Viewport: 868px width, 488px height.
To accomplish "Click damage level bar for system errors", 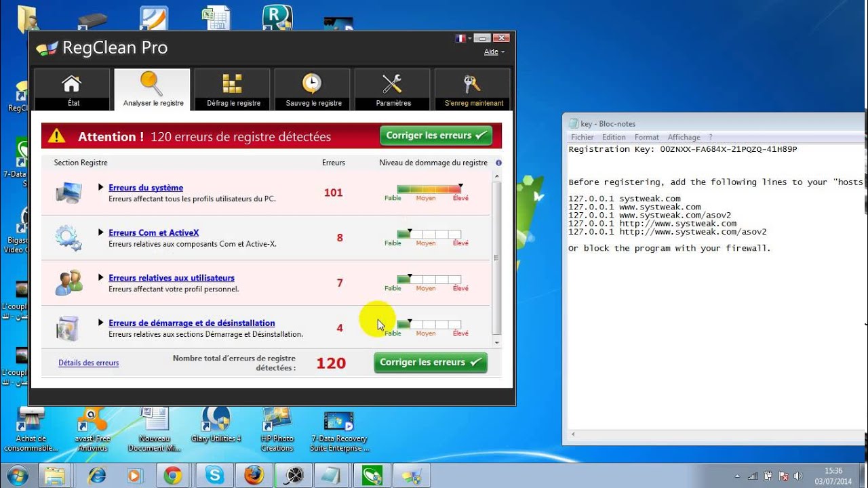I will 429,189.
